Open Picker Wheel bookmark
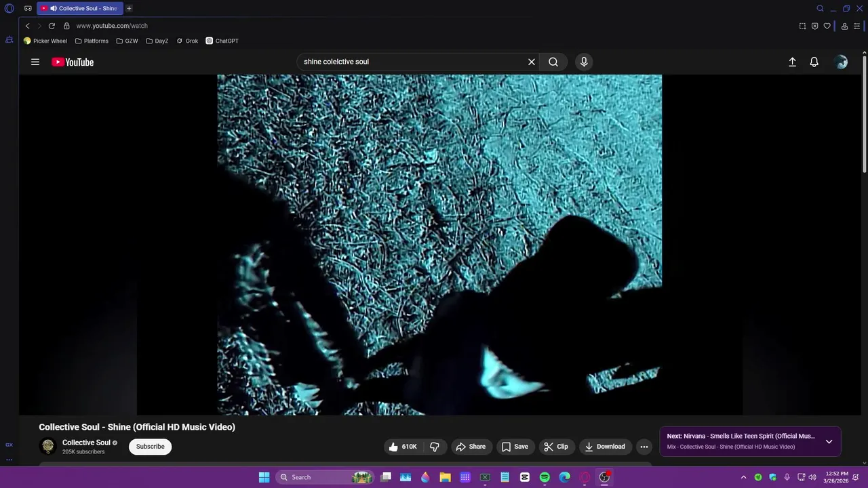 pyautogui.click(x=45, y=41)
